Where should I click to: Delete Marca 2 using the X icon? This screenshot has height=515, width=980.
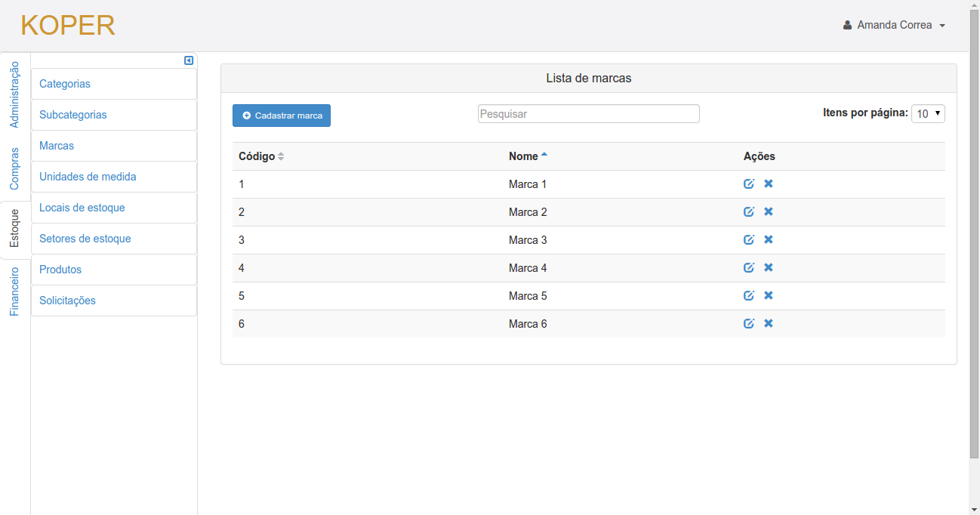(769, 212)
